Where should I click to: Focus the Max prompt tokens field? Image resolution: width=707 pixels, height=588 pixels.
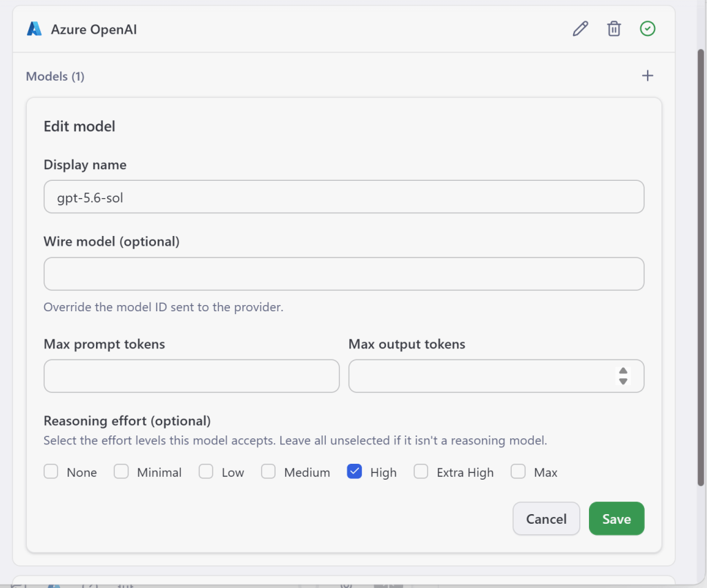[x=191, y=375]
